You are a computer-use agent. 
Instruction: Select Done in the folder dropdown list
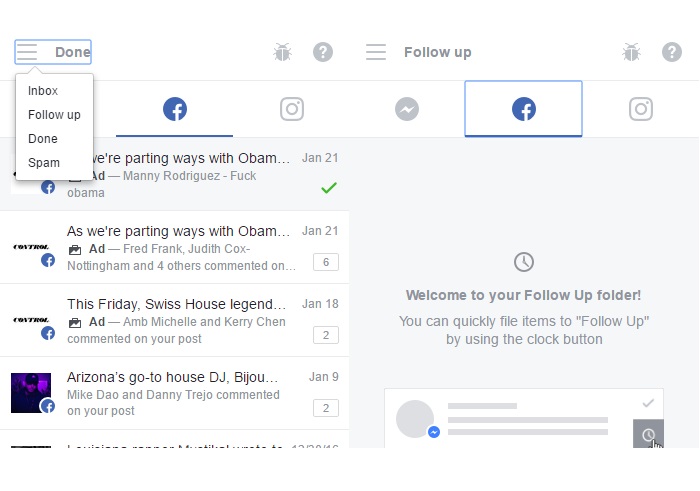pyautogui.click(x=43, y=139)
